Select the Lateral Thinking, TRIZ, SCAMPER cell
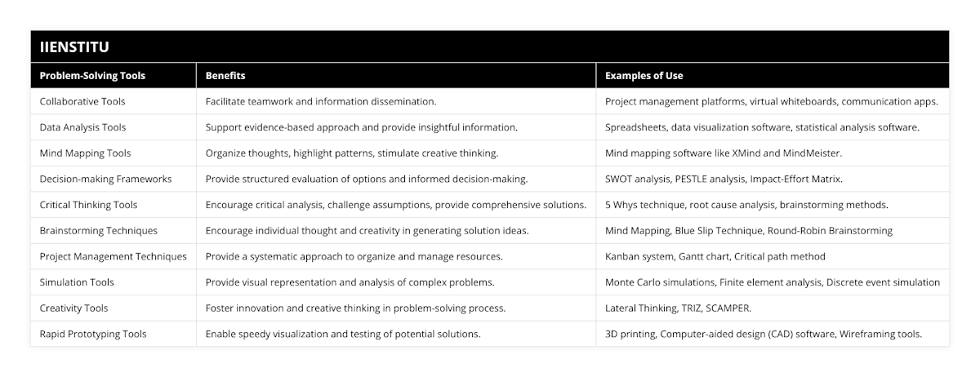The image size is (980, 377). pos(678,308)
